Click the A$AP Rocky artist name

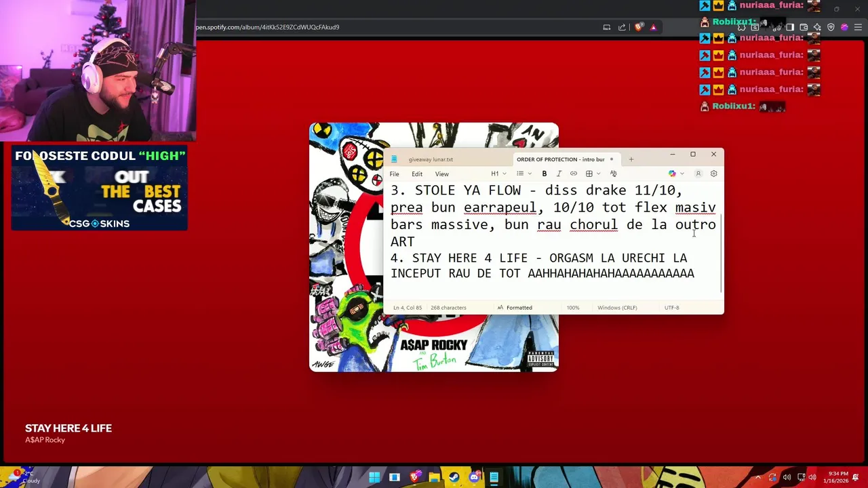[45, 440]
